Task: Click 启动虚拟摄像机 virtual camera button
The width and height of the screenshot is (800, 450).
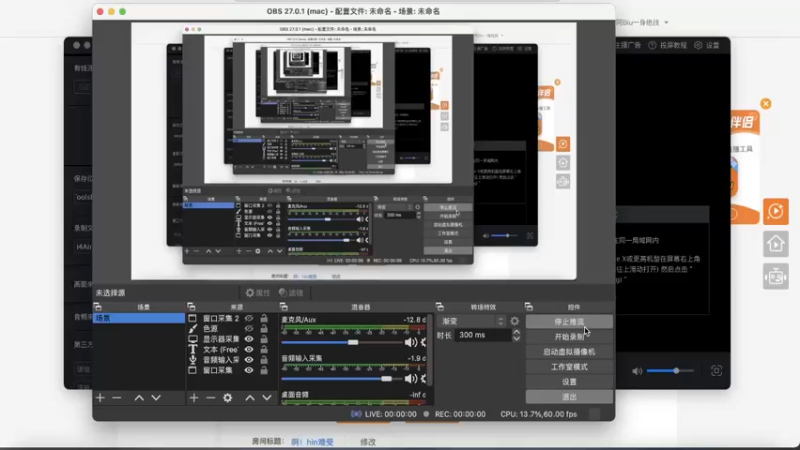Action: (x=569, y=352)
